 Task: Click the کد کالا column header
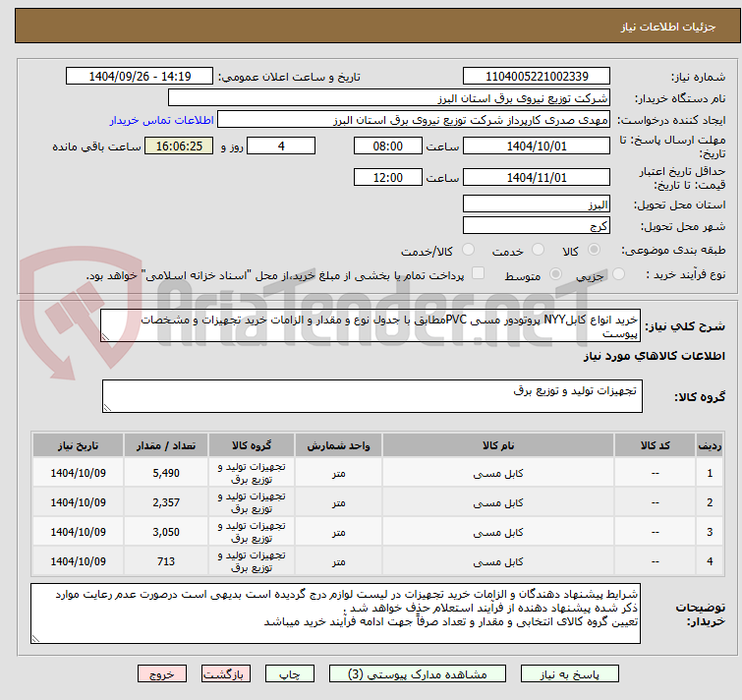pyautogui.click(x=655, y=445)
